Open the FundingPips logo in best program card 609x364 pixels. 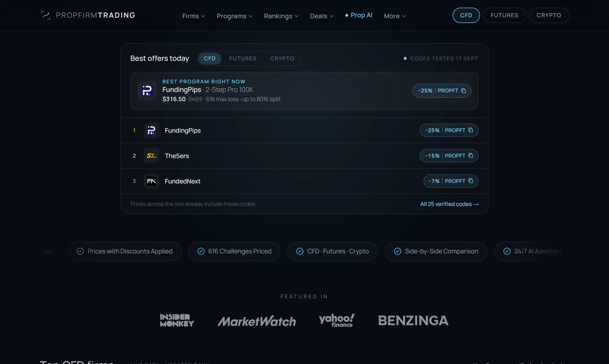[x=147, y=91]
